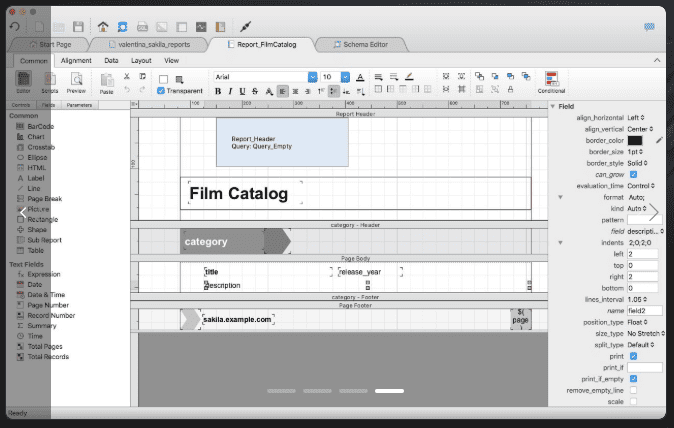
Task: Collapse the indents property group
Action: pos(560,243)
